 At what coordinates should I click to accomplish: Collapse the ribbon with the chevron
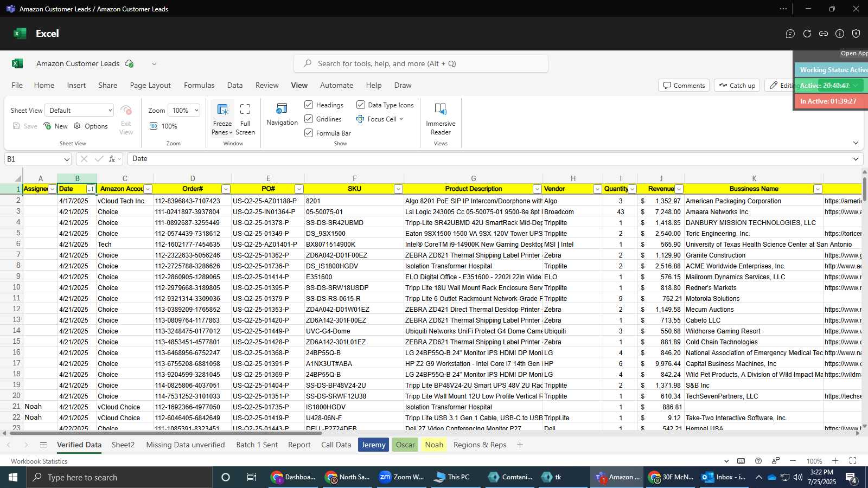point(856,143)
